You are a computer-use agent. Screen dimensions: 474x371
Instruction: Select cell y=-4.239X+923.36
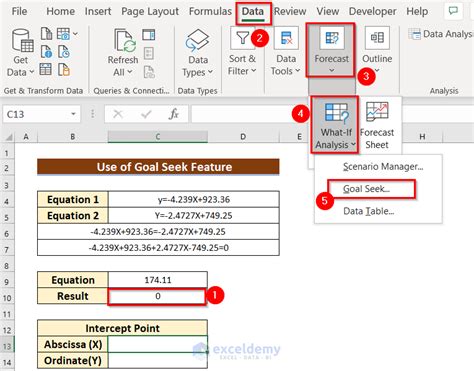194,199
